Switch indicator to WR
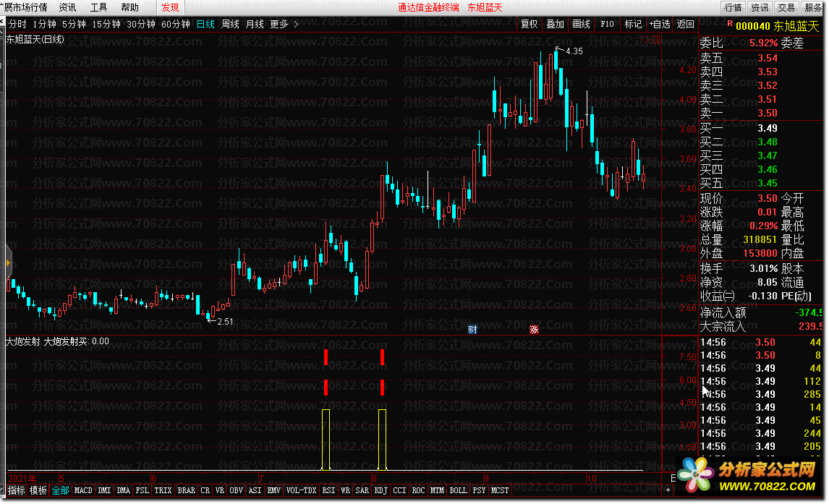 click(345, 490)
